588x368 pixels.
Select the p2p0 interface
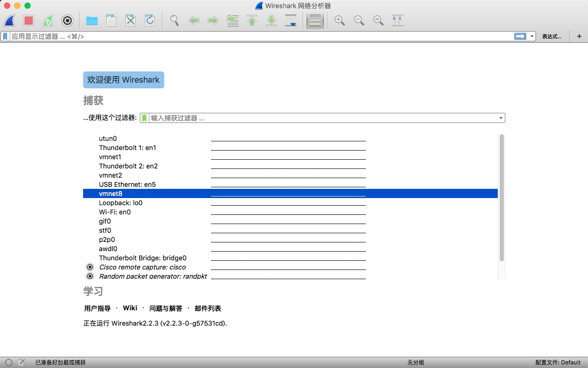pyautogui.click(x=290, y=240)
